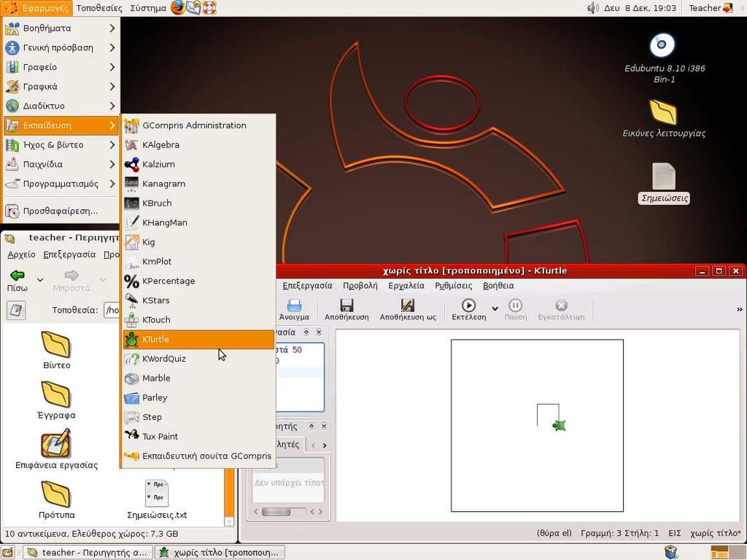Toggle location edit mode pencil button
747x560 pixels.
(16, 311)
